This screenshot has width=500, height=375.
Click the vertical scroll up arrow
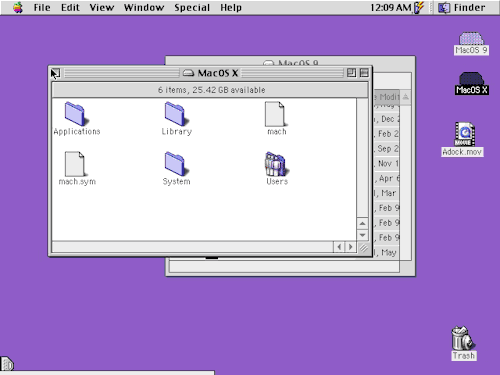[363, 223]
